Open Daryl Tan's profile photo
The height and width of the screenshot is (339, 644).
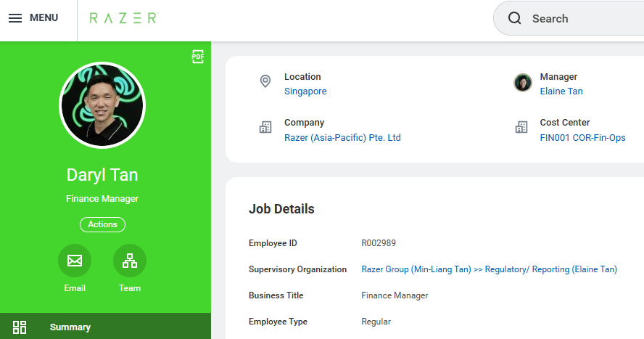pyautogui.click(x=102, y=105)
